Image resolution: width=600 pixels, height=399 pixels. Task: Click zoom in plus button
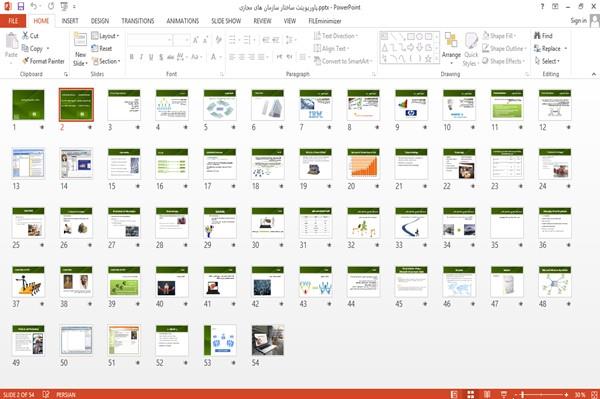coord(566,394)
